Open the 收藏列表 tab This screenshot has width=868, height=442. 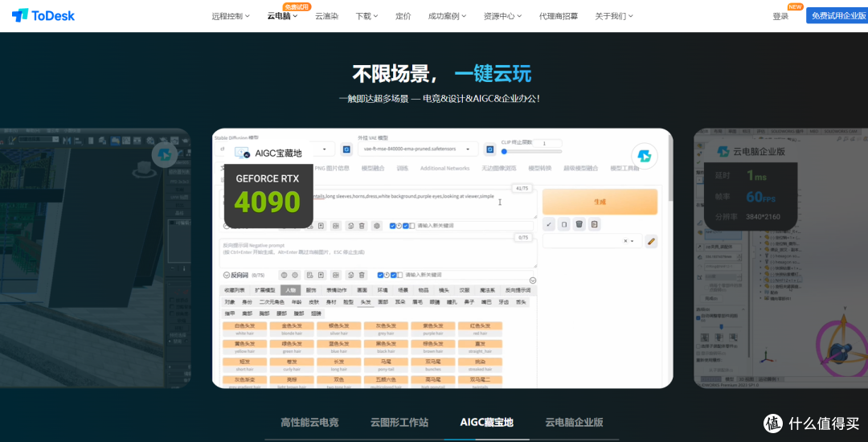pos(234,290)
